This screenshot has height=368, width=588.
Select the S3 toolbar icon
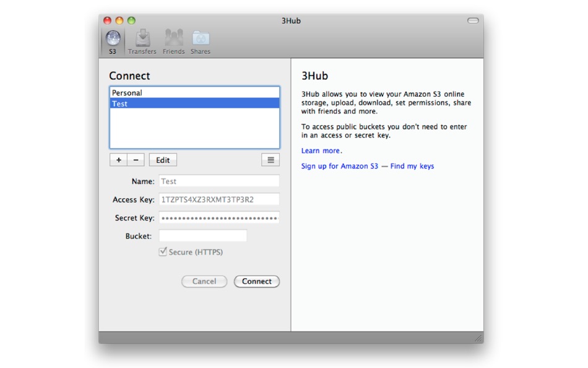click(113, 42)
